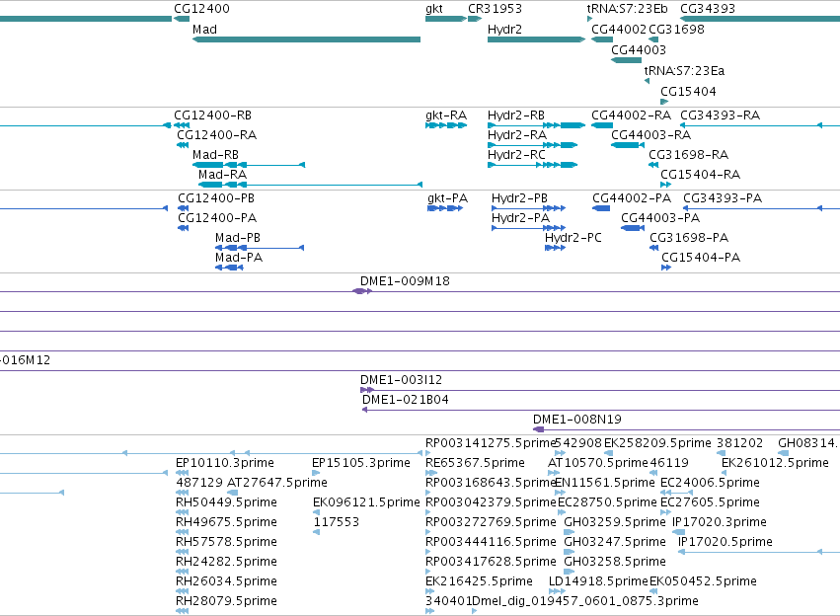Click the CR31953 gene label
This screenshot has height=616, width=840.
coord(495,9)
